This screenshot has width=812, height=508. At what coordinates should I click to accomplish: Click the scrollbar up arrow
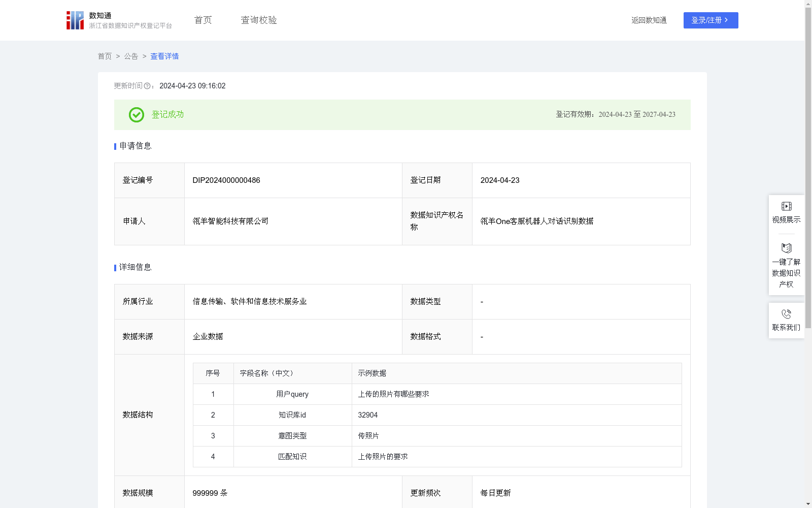pos(808,4)
